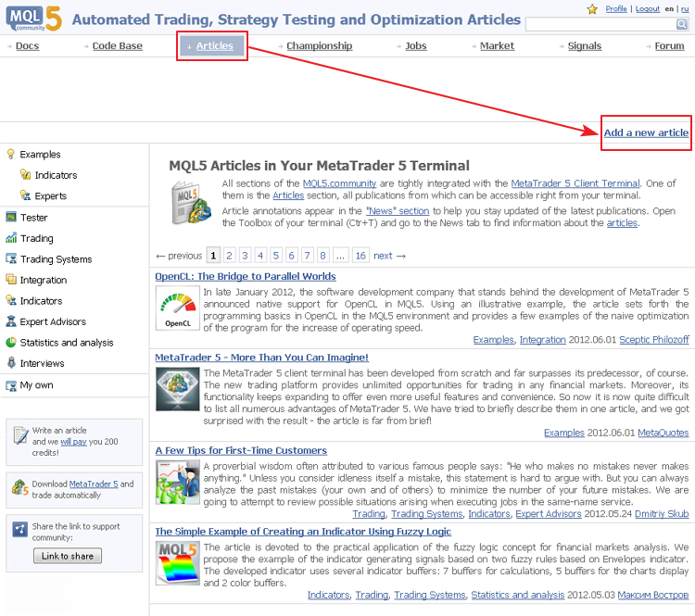Open the Docs menu item
Viewport: 695px width, 616px height.
tap(27, 46)
